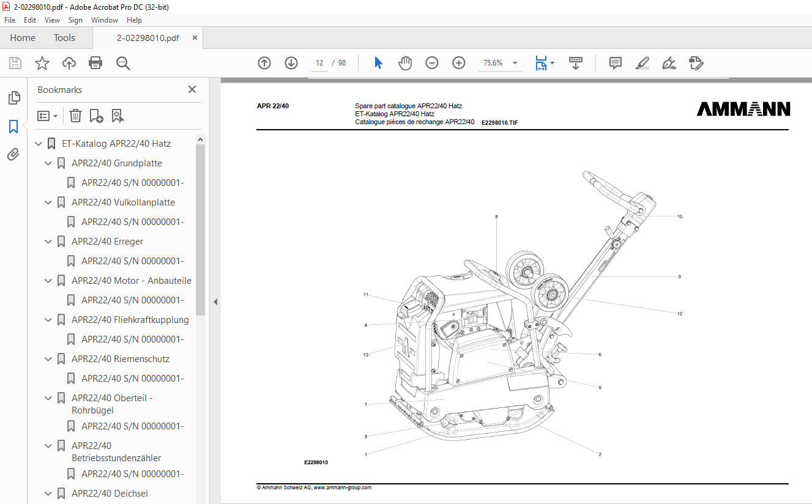Zoom out with the minus button

tap(432, 63)
